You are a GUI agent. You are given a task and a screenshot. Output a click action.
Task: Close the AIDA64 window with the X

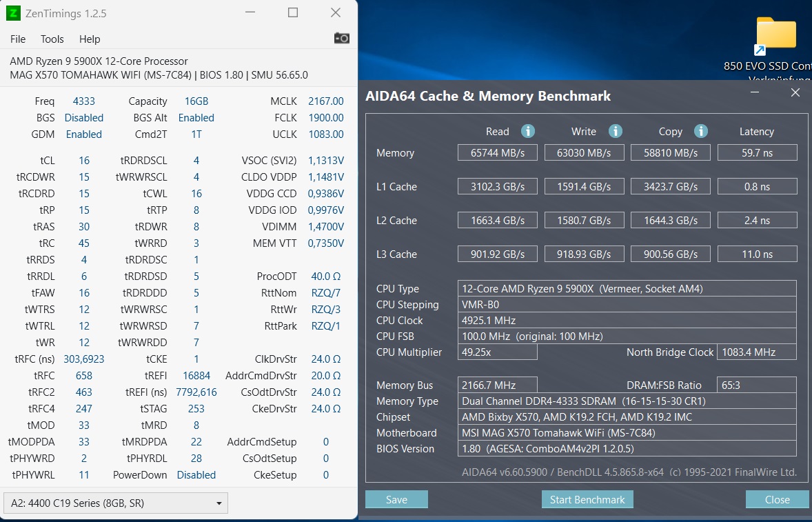click(x=795, y=92)
